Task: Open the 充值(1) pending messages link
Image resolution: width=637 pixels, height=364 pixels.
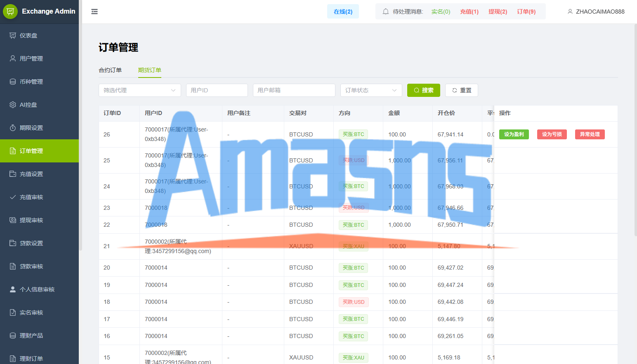Action: click(x=469, y=12)
